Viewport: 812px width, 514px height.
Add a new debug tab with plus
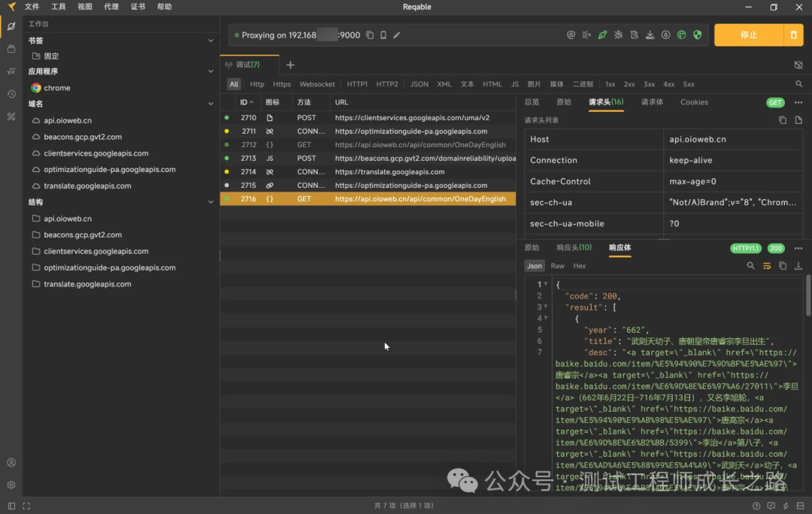(x=290, y=65)
